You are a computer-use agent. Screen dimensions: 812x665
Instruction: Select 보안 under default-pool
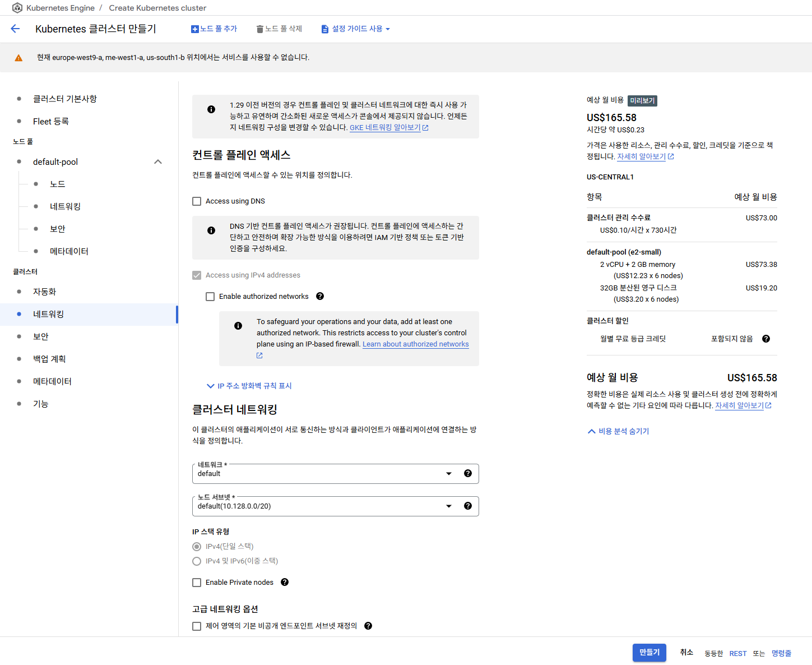tap(58, 229)
